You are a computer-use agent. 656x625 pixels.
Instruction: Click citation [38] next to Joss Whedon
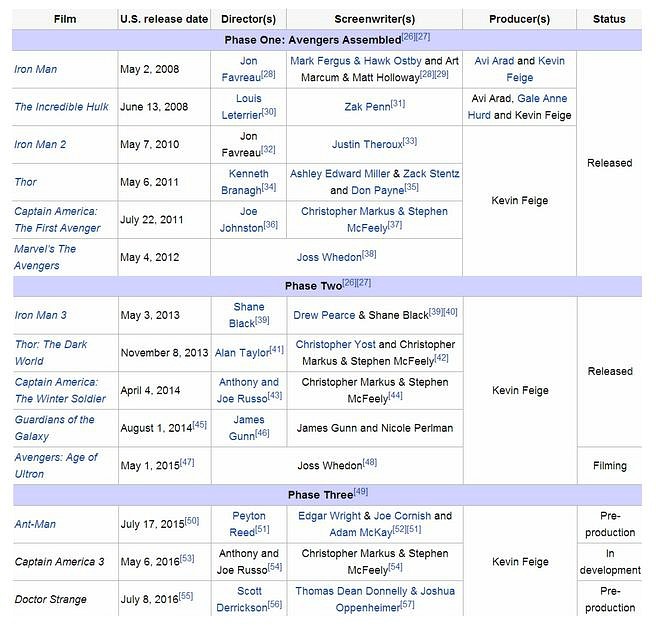pyautogui.click(x=369, y=254)
